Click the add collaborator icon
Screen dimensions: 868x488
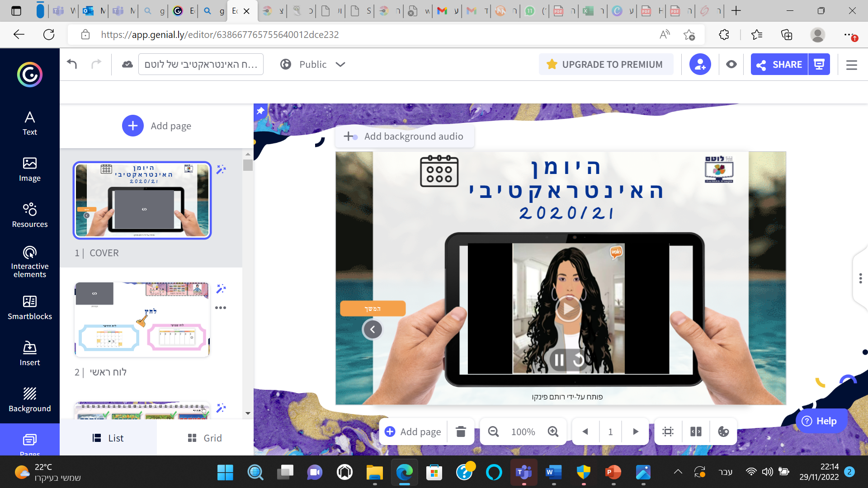click(x=700, y=65)
